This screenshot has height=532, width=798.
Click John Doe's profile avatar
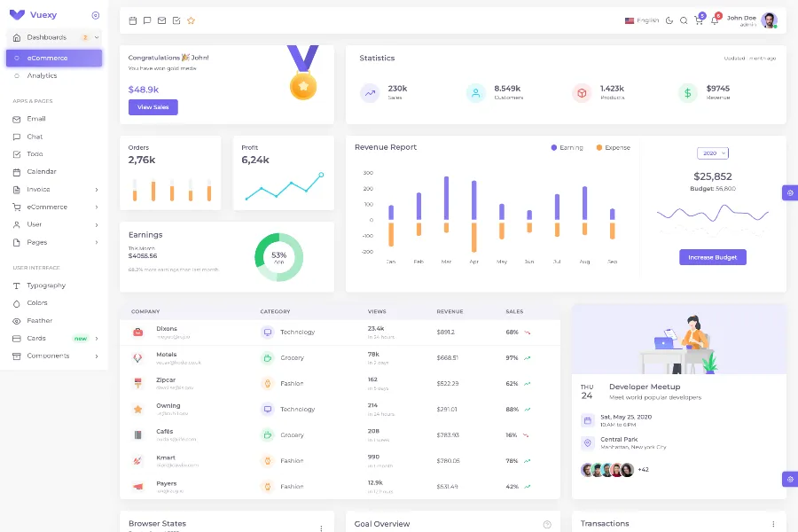click(x=769, y=20)
